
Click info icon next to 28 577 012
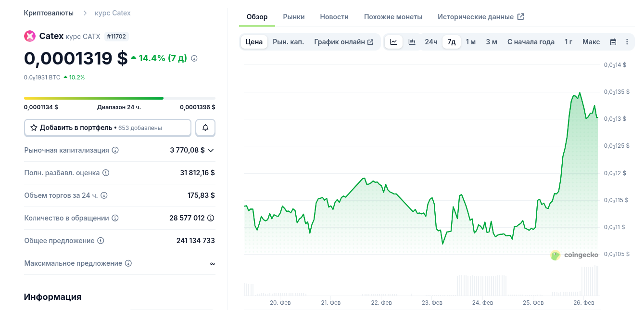tap(211, 218)
